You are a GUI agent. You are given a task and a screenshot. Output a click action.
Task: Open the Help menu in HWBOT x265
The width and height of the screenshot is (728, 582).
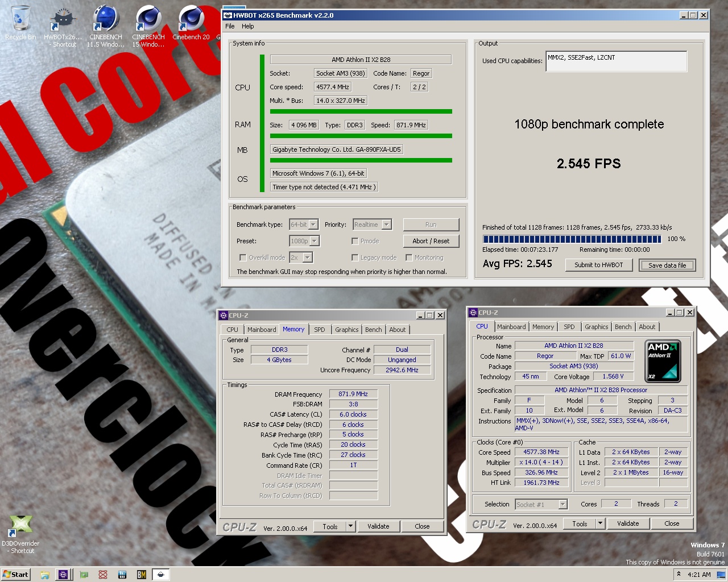[x=247, y=26]
